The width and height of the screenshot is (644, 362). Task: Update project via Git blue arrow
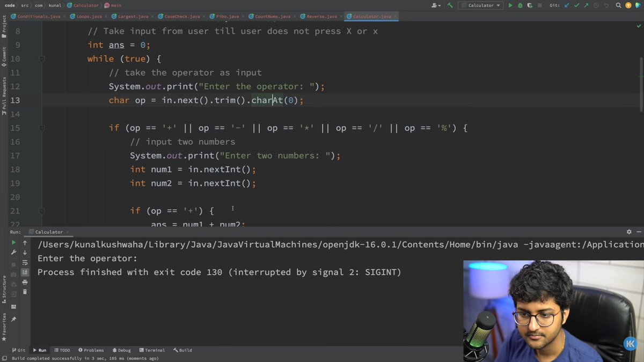[567, 5]
